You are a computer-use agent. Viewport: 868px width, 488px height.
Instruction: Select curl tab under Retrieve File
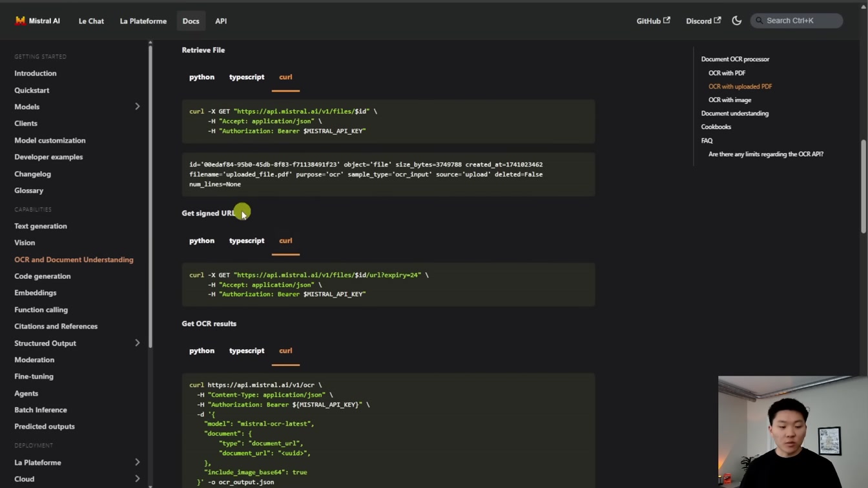pos(285,77)
